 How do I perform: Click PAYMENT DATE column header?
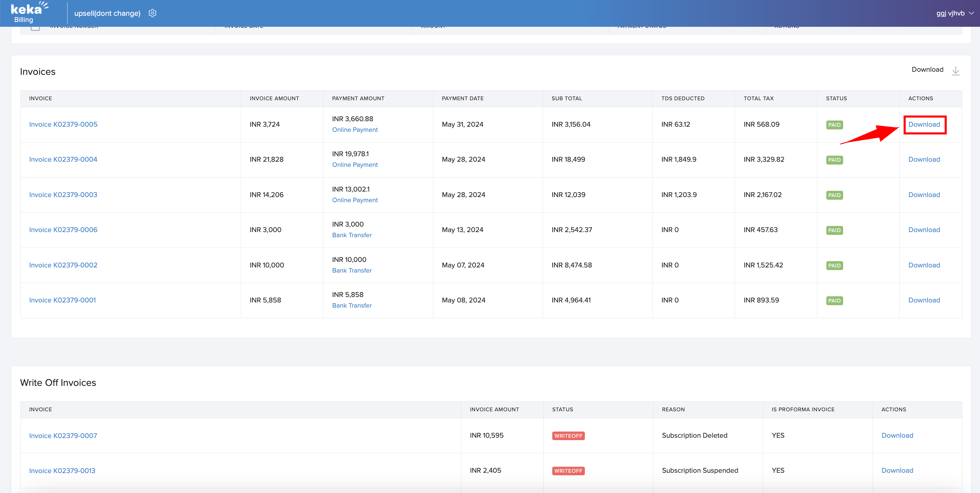point(462,99)
